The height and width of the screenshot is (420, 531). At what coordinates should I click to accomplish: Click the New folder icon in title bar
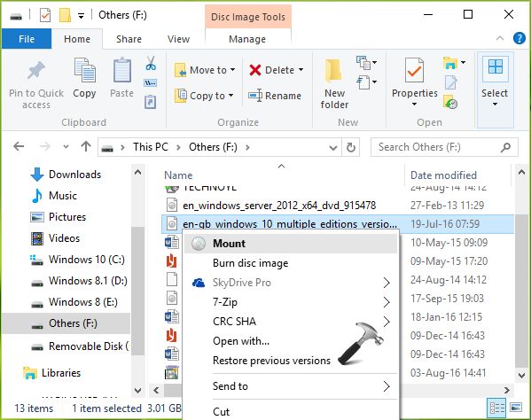65,15
